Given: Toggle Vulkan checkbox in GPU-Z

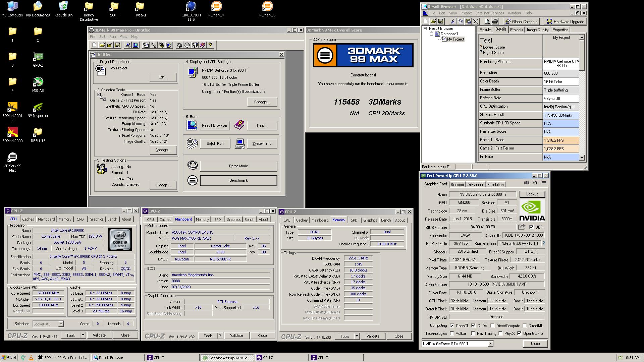Looking at the screenshot, I should [x=452, y=334].
